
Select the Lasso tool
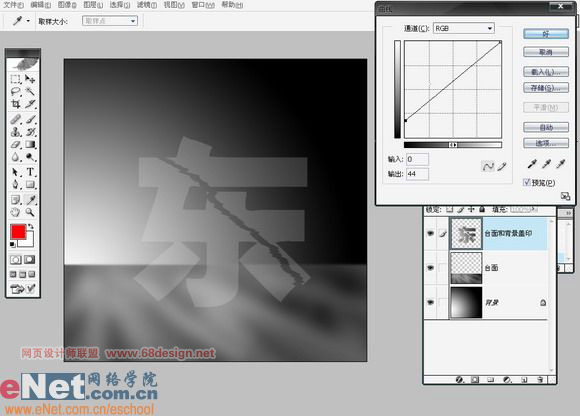coord(16,91)
